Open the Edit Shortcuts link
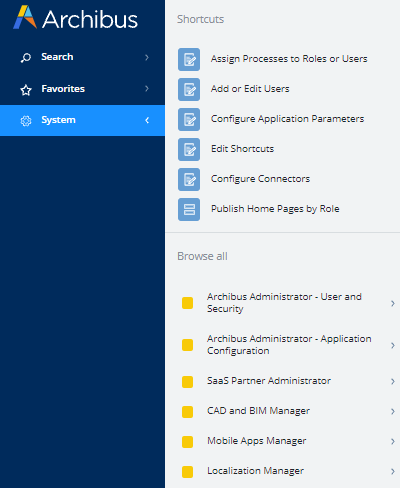 point(242,149)
